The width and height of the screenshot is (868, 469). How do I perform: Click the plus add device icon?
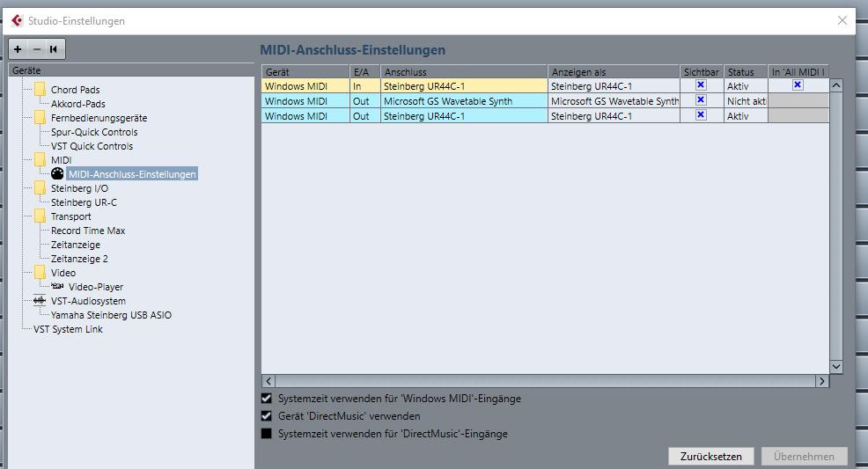coord(18,49)
